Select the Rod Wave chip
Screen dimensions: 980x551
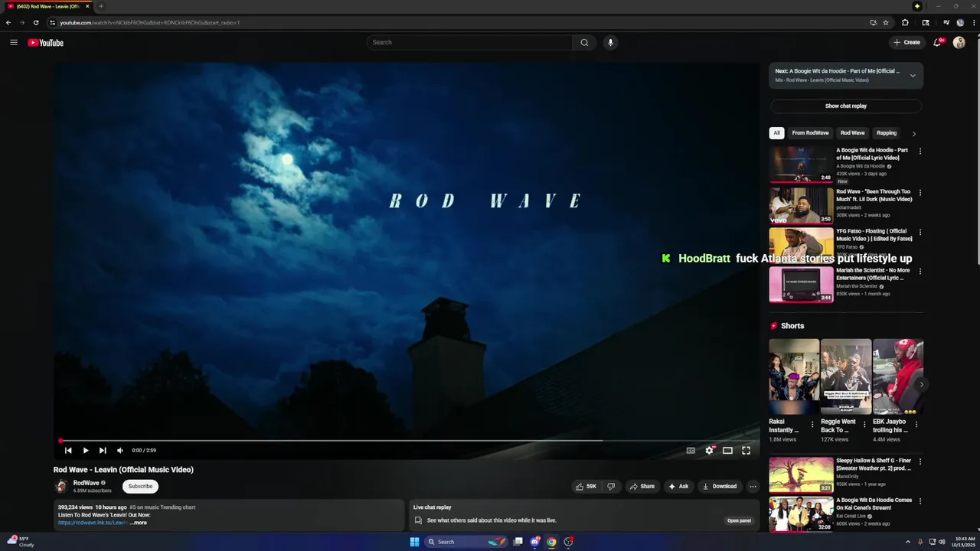pyautogui.click(x=852, y=132)
